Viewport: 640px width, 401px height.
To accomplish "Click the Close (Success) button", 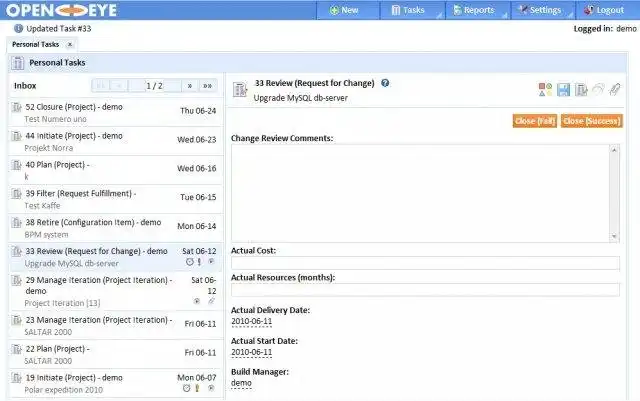I will click(592, 121).
